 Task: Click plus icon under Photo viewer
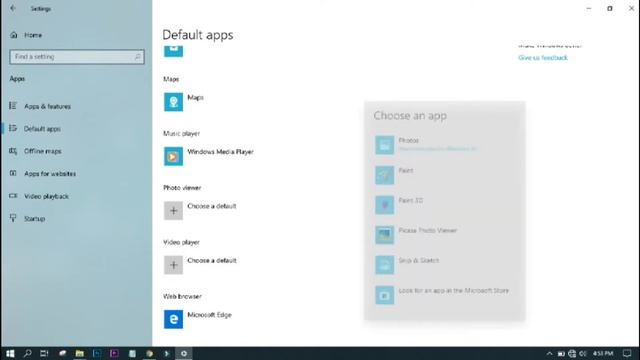pos(173,211)
